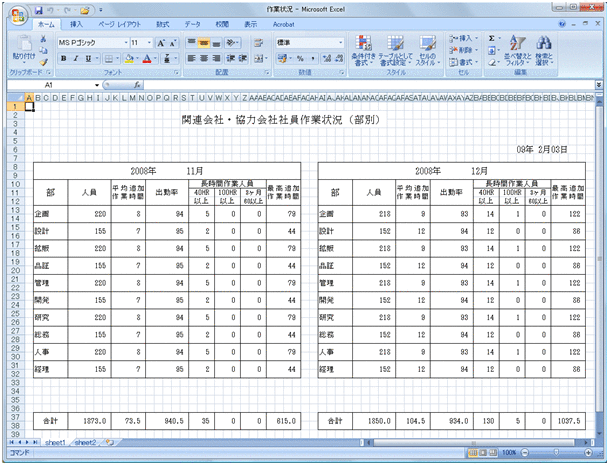
Task: Toggle underline formatting
Action: (88, 59)
